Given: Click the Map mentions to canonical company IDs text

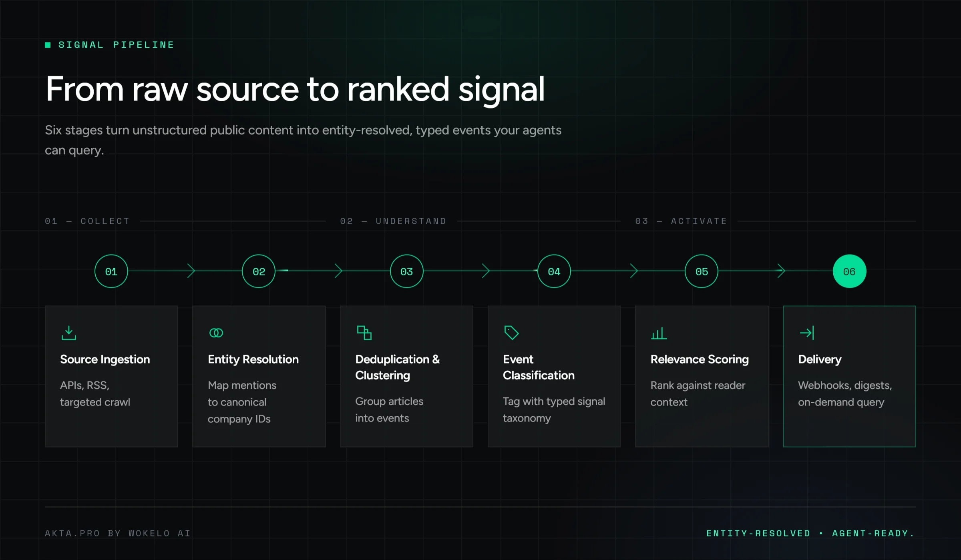Looking at the screenshot, I should (x=242, y=402).
